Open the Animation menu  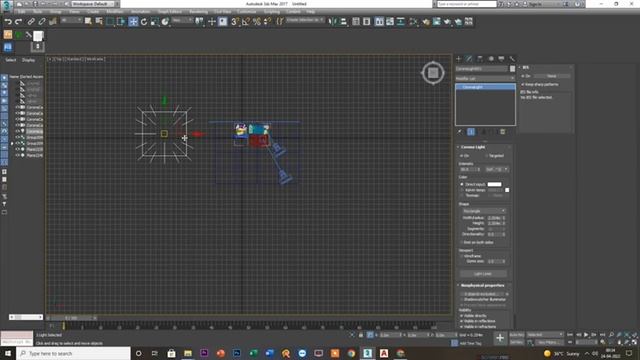pos(140,11)
